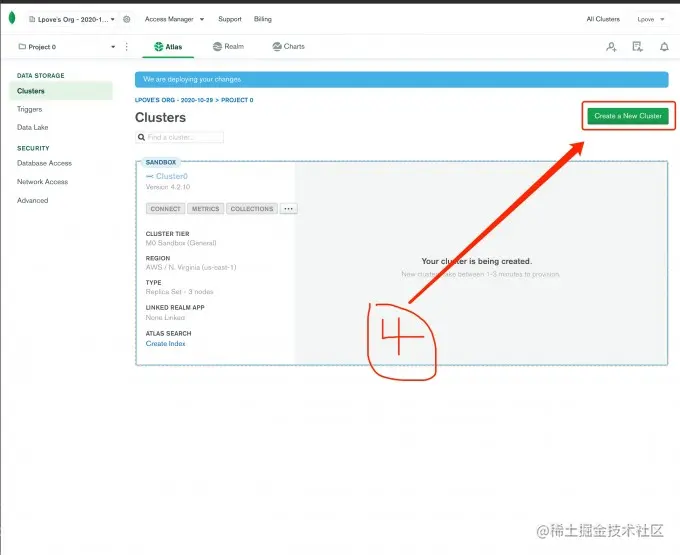The height and width of the screenshot is (555, 680).
Task: Open organization settings gear icon
Action: coord(127,19)
